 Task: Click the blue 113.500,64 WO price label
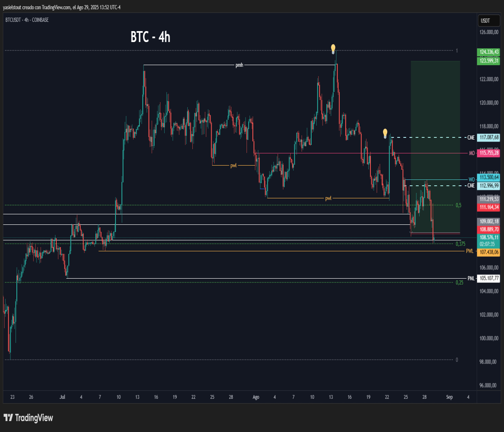click(x=489, y=177)
